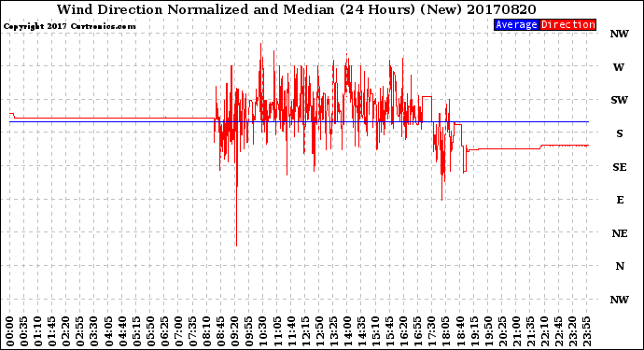Click the '18:05' time axis label
Viewport: 644px width, 350px height.
click(x=446, y=331)
